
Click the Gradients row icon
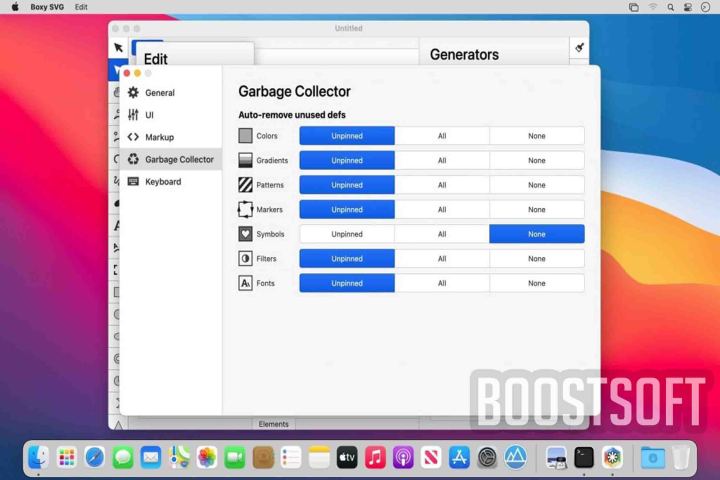pos(245,160)
